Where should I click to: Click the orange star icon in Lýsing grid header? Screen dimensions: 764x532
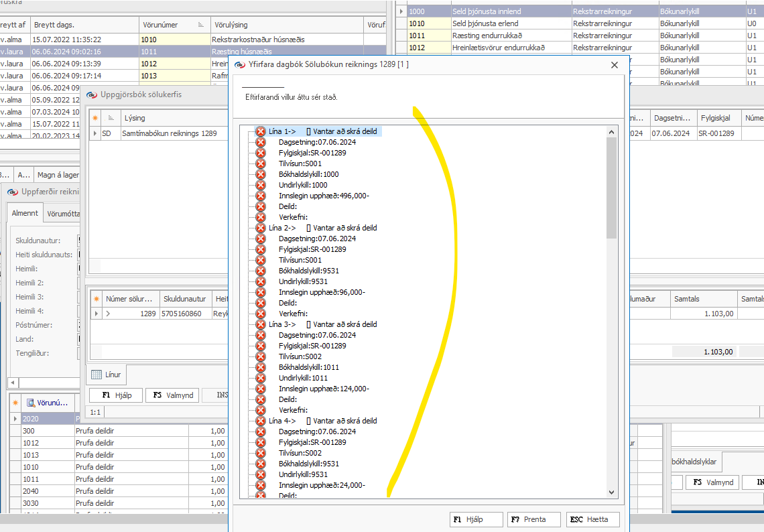point(95,118)
